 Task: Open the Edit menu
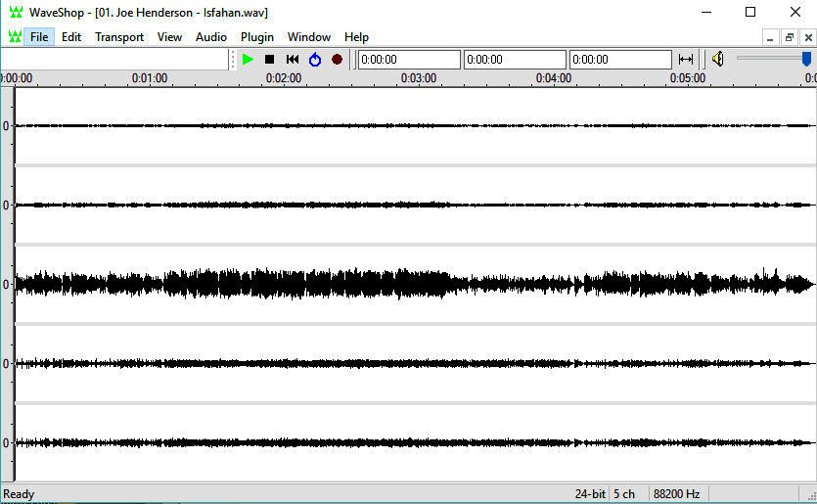point(71,37)
